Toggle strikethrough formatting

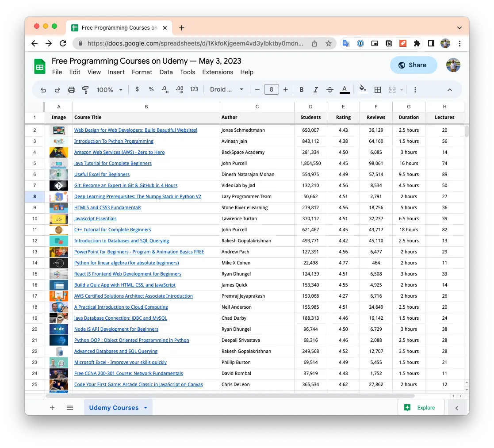330,89
